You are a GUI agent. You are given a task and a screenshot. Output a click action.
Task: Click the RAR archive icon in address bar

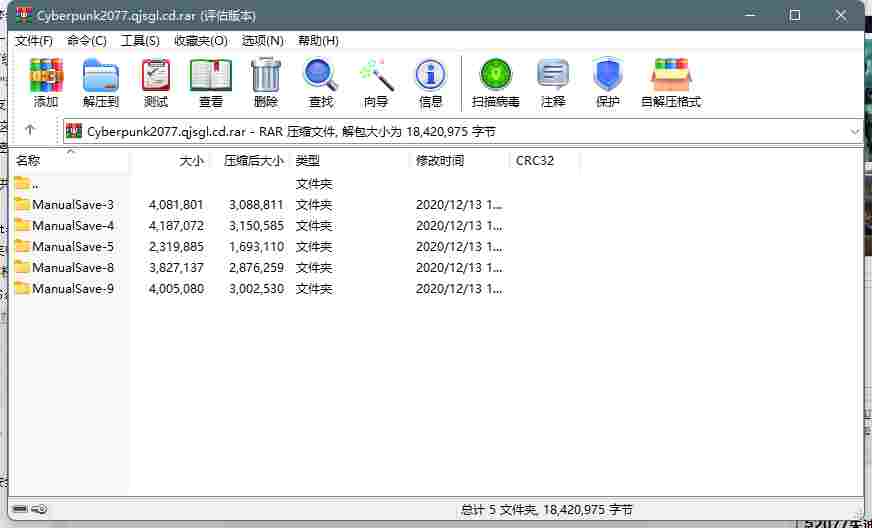[x=74, y=131]
